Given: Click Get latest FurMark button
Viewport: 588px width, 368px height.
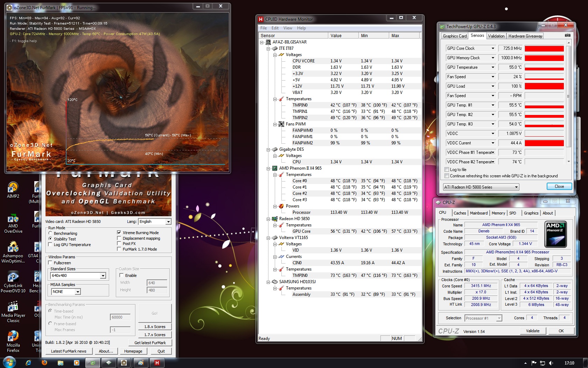Looking at the screenshot, I should coord(150,343).
